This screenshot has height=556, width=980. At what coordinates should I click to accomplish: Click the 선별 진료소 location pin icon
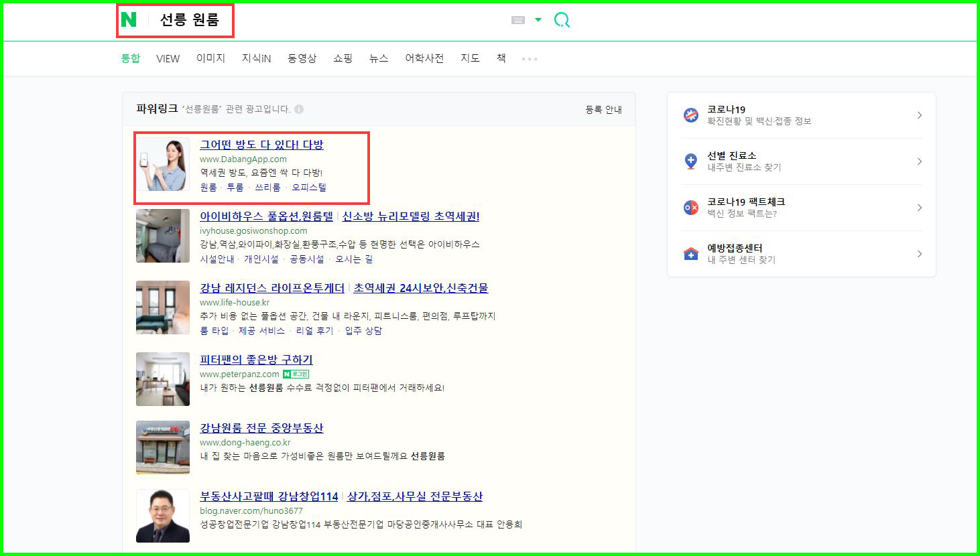click(691, 161)
